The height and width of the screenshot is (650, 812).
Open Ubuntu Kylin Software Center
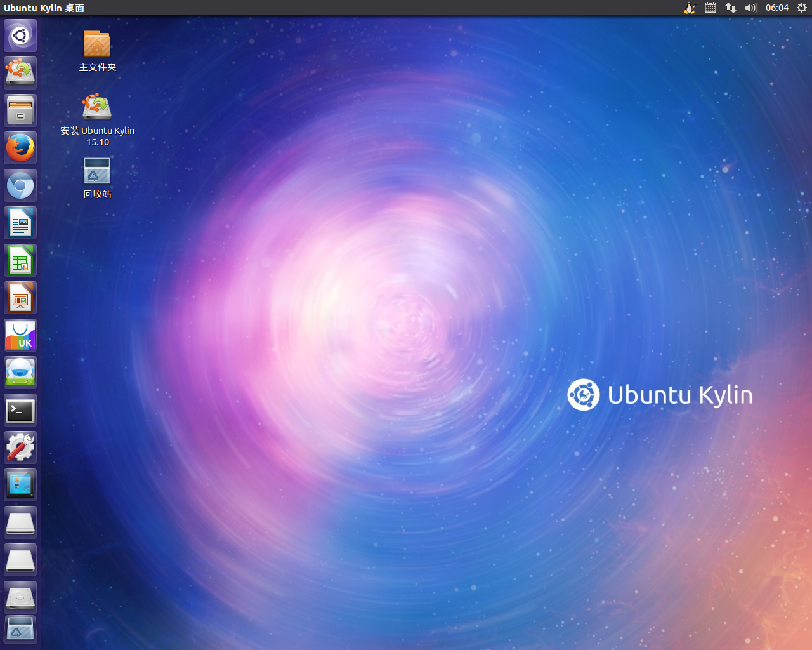20,335
